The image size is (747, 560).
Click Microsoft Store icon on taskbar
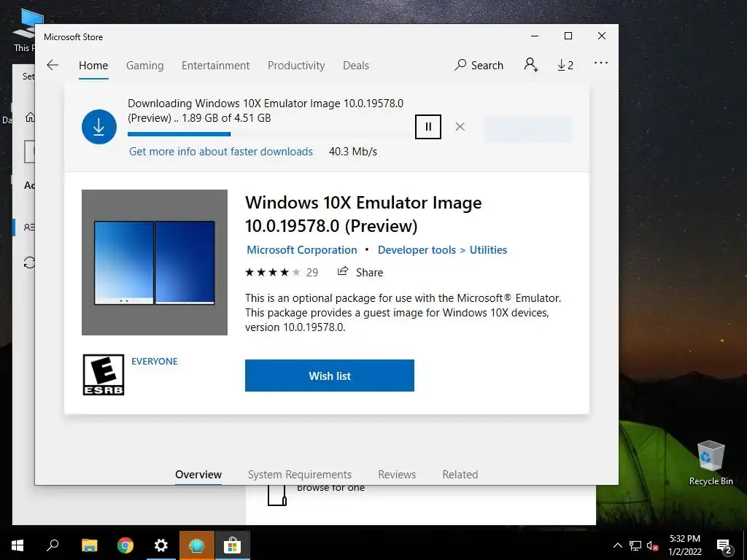[x=233, y=545]
